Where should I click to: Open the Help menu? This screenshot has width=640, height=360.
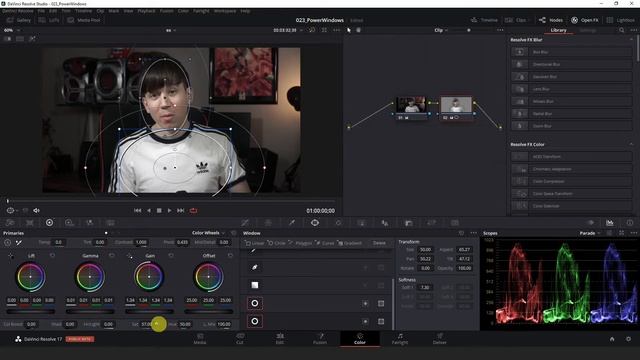[x=245, y=11]
